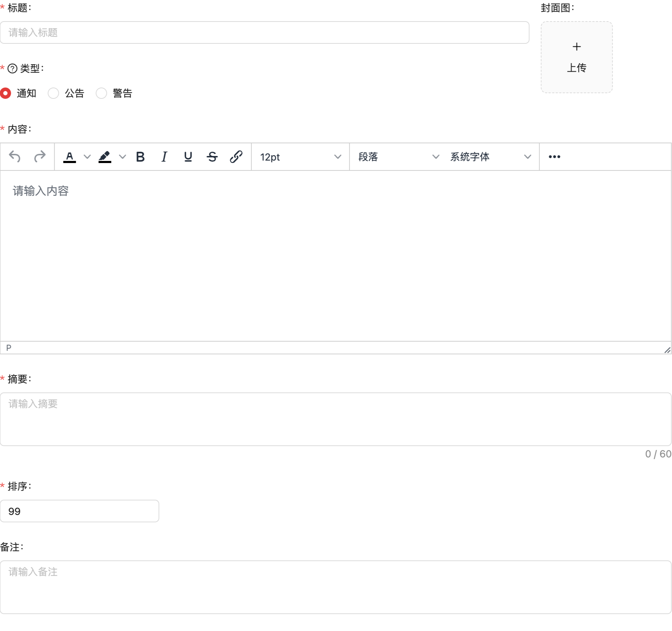Click into the 请输入内容 editor area
Image resolution: width=672 pixels, height=631 pixels.
click(336, 256)
